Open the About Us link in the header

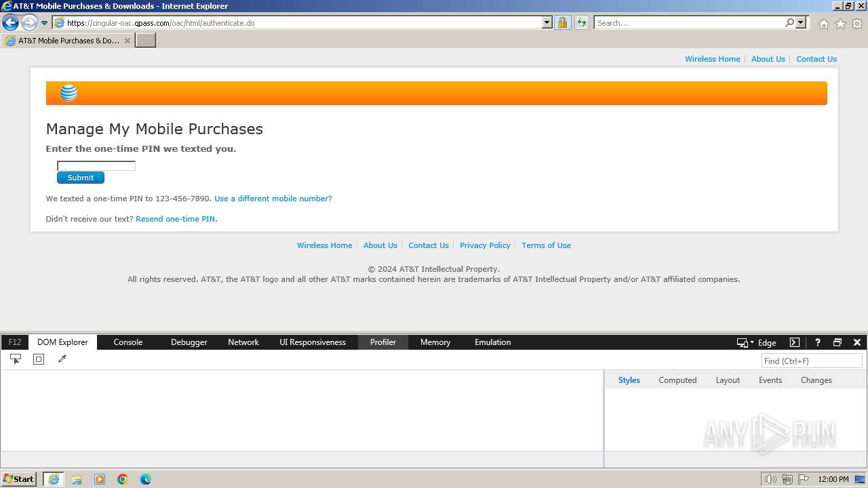point(768,59)
